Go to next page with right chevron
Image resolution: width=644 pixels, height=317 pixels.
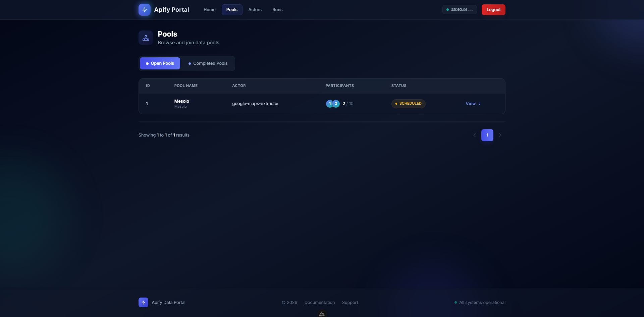click(500, 135)
